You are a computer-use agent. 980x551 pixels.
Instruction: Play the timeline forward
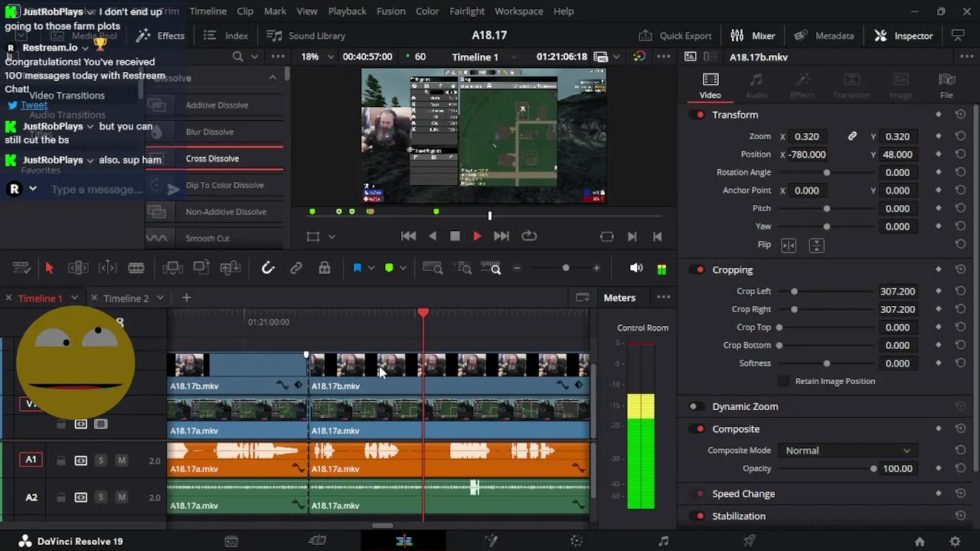[x=477, y=236]
